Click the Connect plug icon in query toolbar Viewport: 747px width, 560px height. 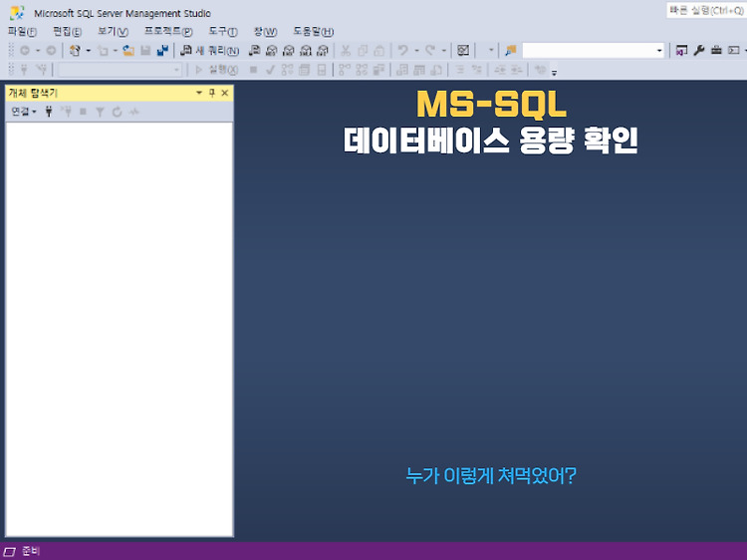24,70
